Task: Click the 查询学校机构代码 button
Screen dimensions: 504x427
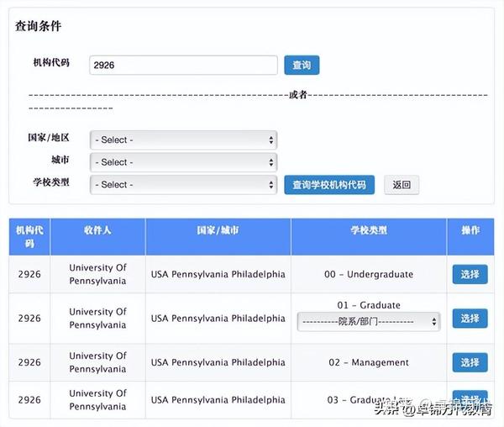Action: (x=329, y=185)
